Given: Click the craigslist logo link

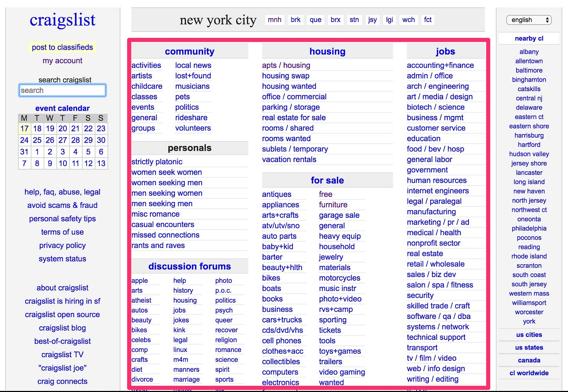Looking at the screenshot, I should (62, 20).
